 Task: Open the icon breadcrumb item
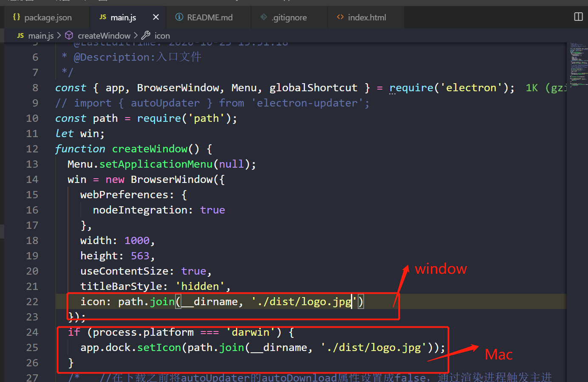pyautogui.click(x=162, y=36)
